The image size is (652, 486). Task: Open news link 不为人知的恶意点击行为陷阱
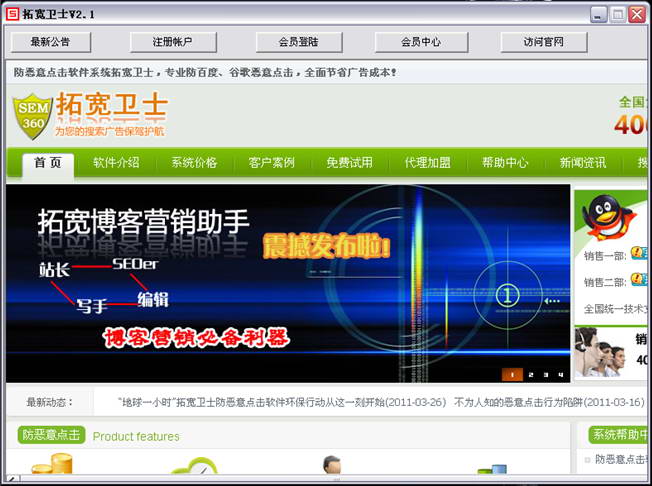click(x=549, y=402)
